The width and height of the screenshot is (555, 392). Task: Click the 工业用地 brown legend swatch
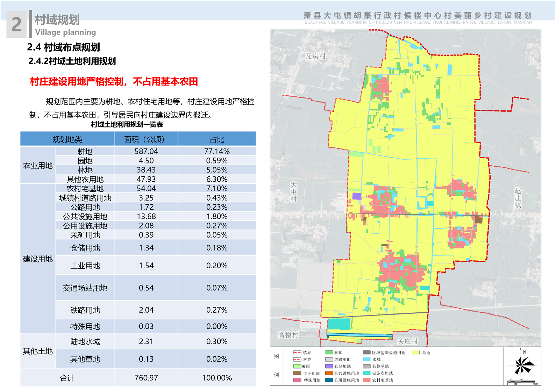(297, 373)
